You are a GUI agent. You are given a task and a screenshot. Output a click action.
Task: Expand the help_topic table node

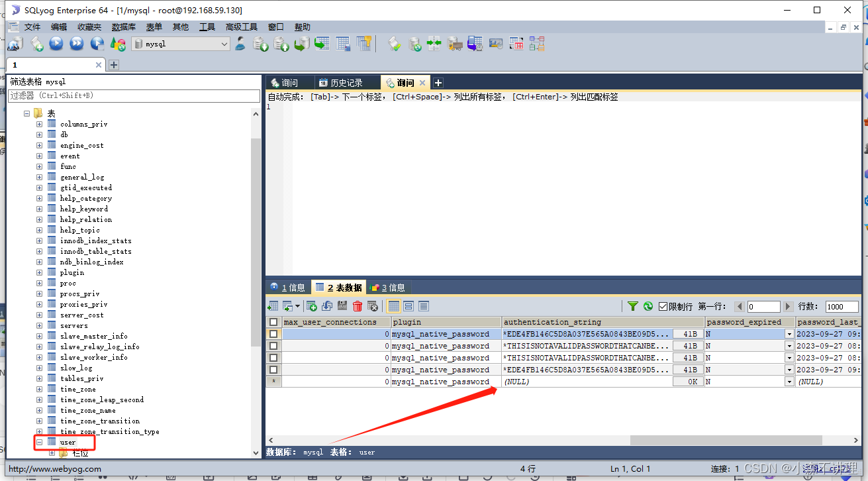(39, 230)
